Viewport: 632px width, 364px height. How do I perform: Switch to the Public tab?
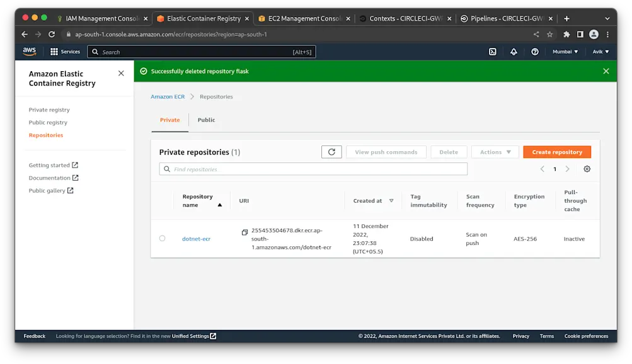coord(206,120)
